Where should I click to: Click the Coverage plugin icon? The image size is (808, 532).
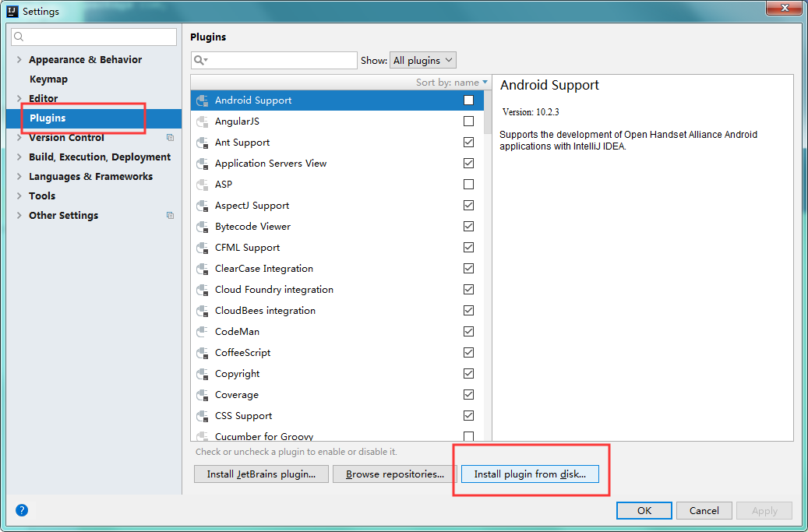click(202, 395)
